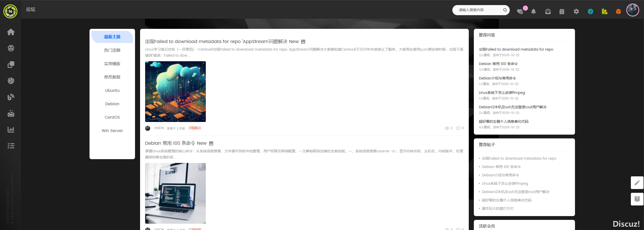Open the Ubuntu forum category
This screenshot has width=644, height=230.
(112, 91)
